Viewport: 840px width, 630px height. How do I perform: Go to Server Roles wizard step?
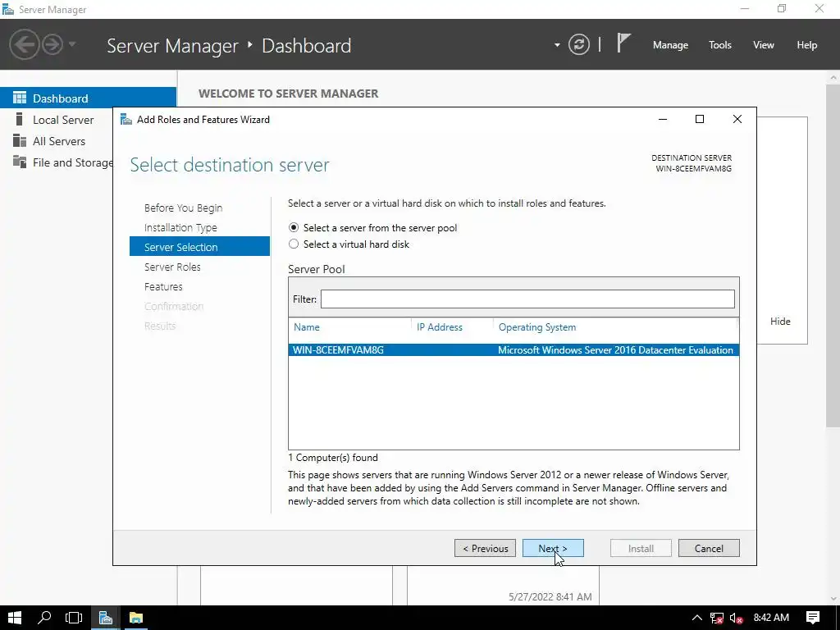(x=172, y=267)
